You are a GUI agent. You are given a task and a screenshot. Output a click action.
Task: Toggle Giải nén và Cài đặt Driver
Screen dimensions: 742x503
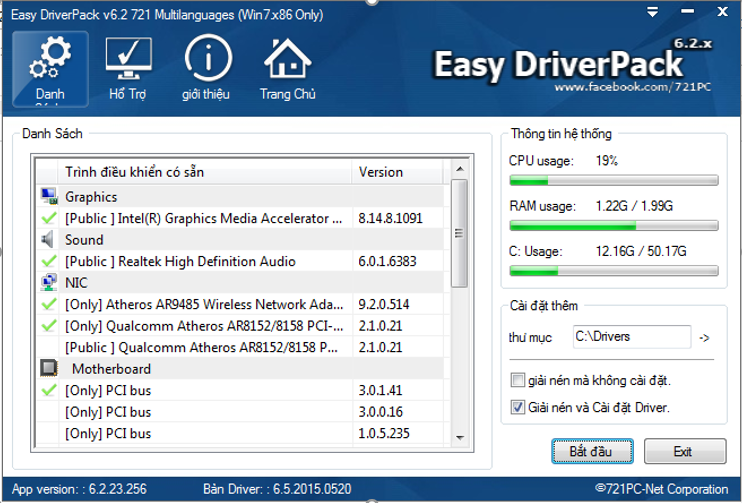click(x=518, y=407)
